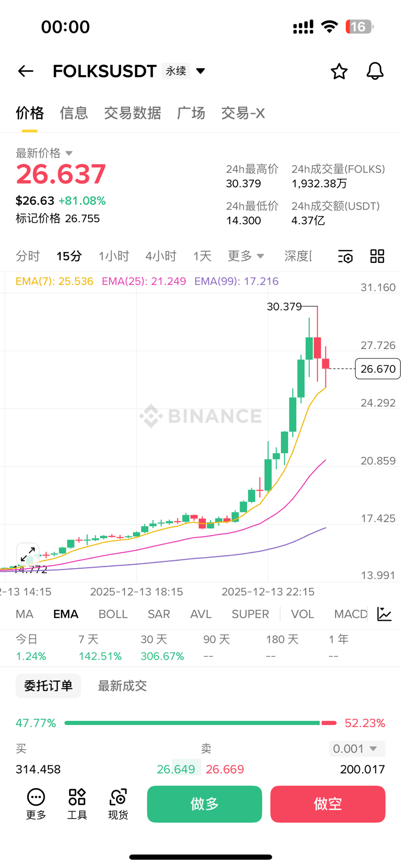Switch to 现货 spot trading icon
401x868 pixels.
(x=118, y=804)
